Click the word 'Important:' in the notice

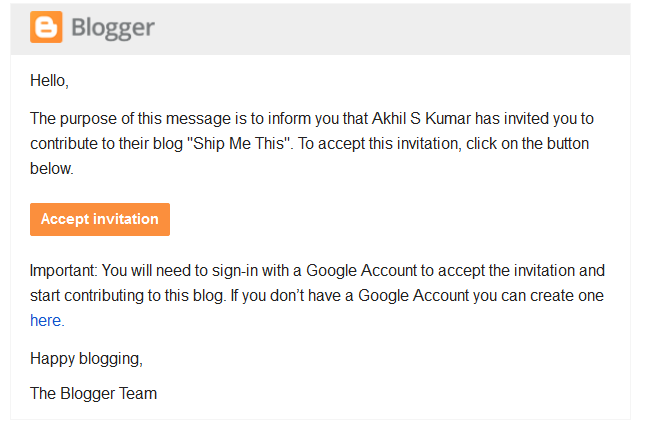(65, 270)
